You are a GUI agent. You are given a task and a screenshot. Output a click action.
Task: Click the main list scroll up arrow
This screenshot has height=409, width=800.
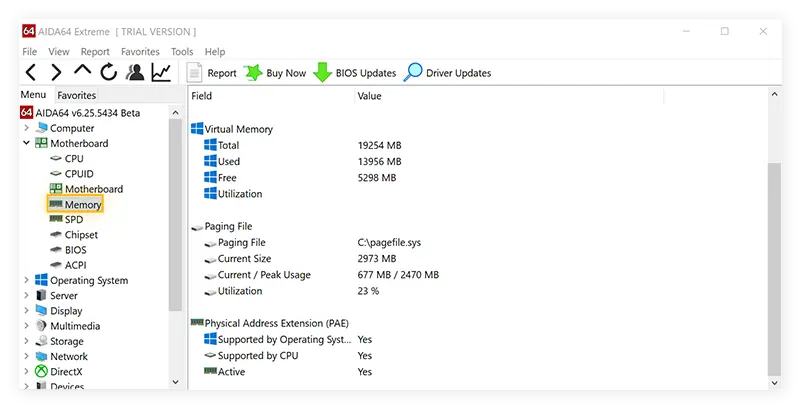coord(774,94)
